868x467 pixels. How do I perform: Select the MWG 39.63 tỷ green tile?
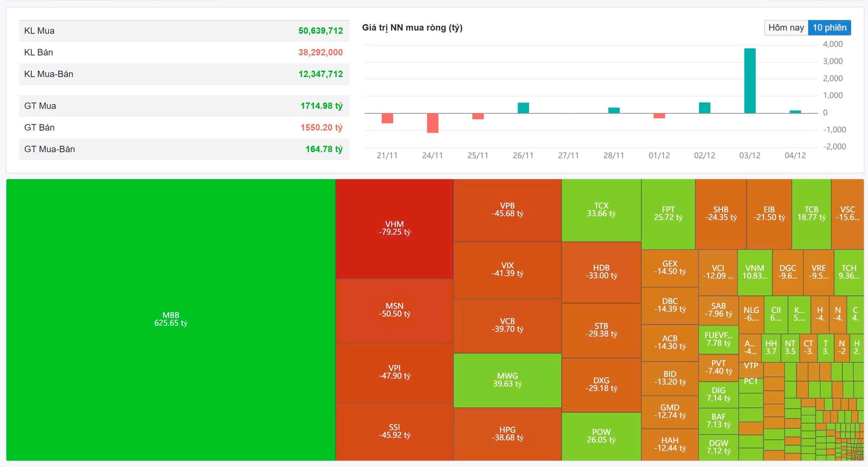click(x=507, y=380)
